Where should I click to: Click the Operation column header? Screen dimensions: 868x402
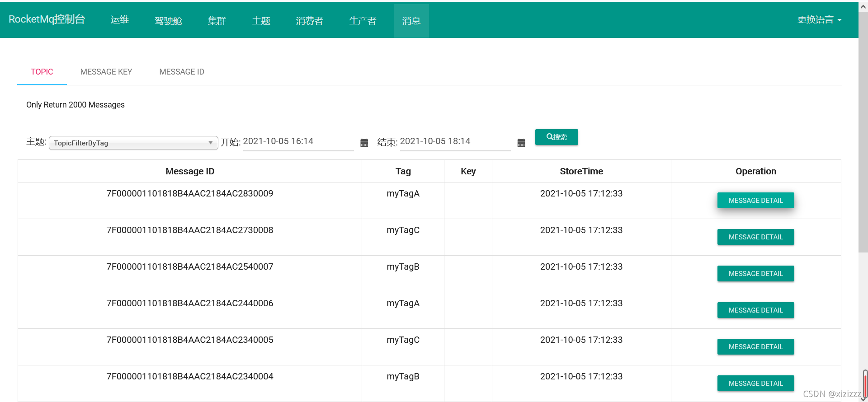(x=756, y=171)
